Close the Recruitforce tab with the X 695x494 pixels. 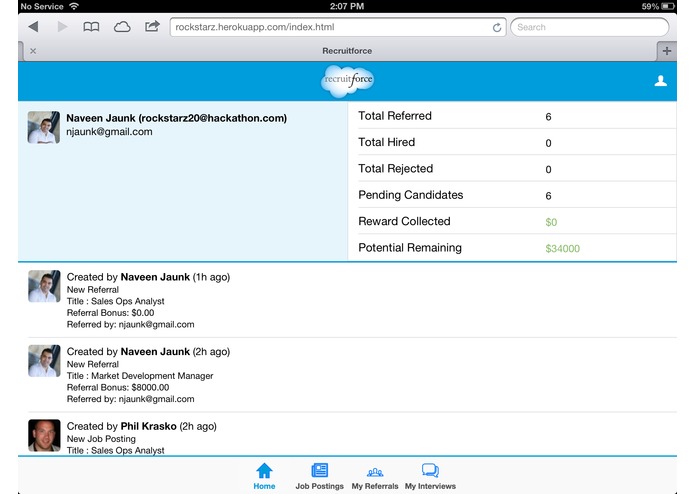click(x=33, y=51)
